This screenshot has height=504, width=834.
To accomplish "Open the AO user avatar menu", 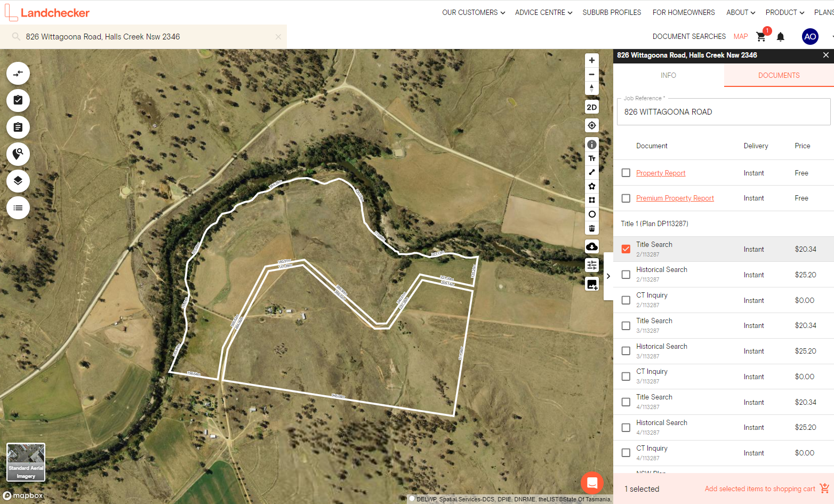I will (x=810, y=36).
